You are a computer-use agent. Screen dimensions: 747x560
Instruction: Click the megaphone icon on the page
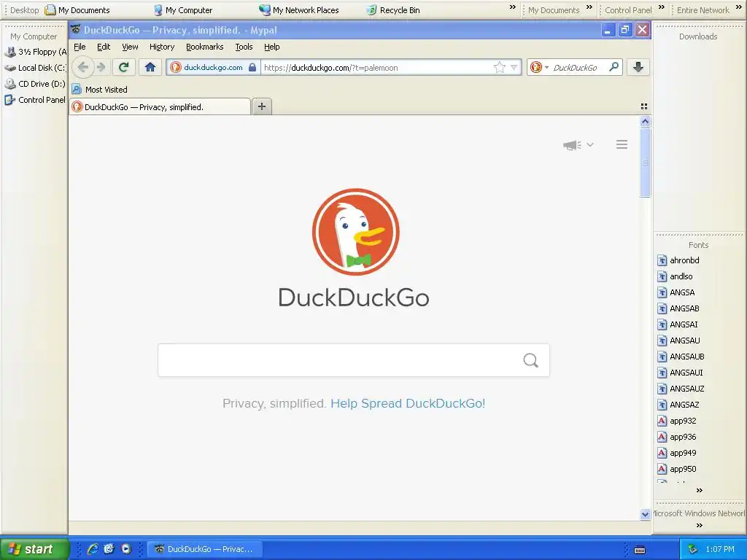pos(572,145)
